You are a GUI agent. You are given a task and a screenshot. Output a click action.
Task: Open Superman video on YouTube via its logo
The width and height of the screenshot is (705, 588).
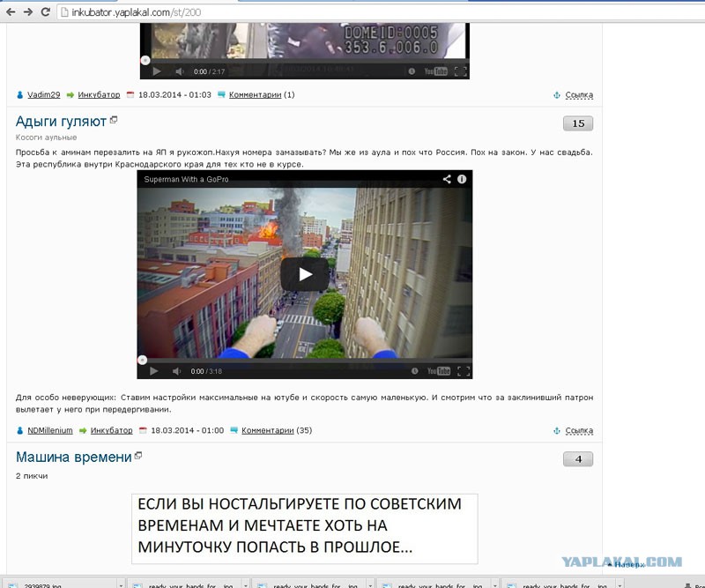(439, 371)
